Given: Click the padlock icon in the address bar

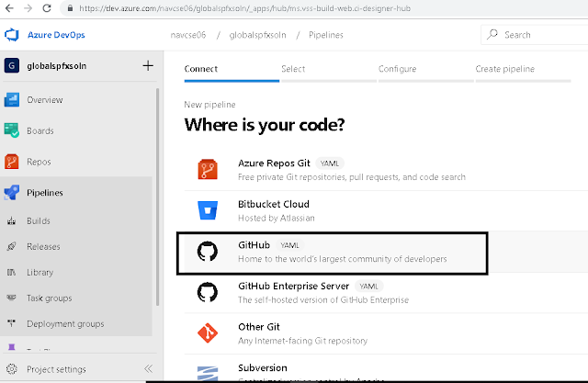Looking at the screenshot, I should tap(70, 8).
